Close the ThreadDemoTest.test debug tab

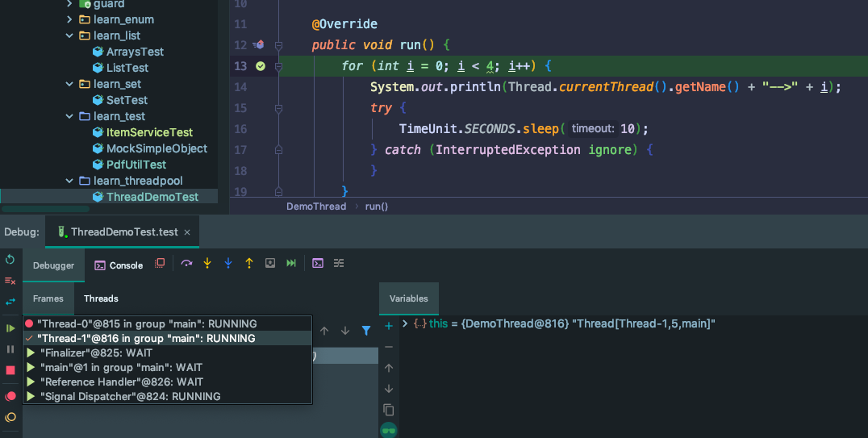pyautogui.click(x=187, y=232)
